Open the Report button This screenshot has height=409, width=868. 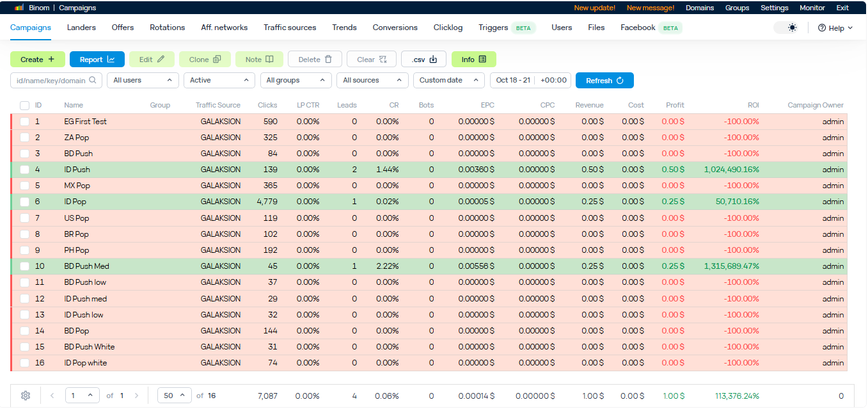(x=97, y=60)
